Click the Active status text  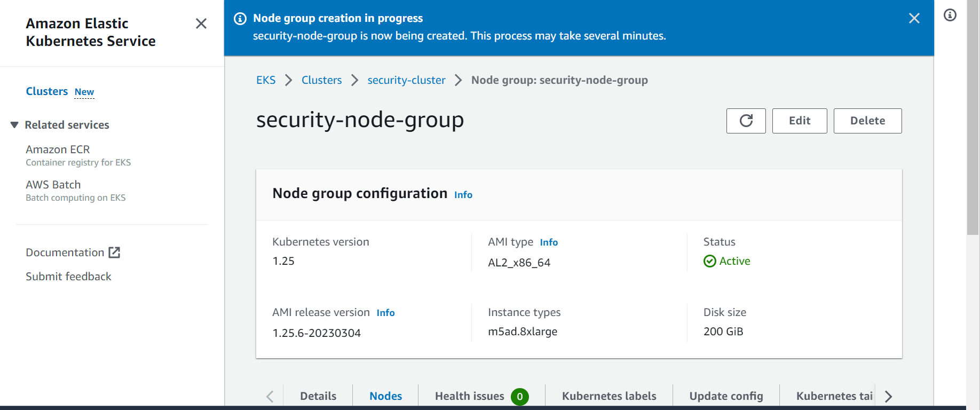coord(734,261)
